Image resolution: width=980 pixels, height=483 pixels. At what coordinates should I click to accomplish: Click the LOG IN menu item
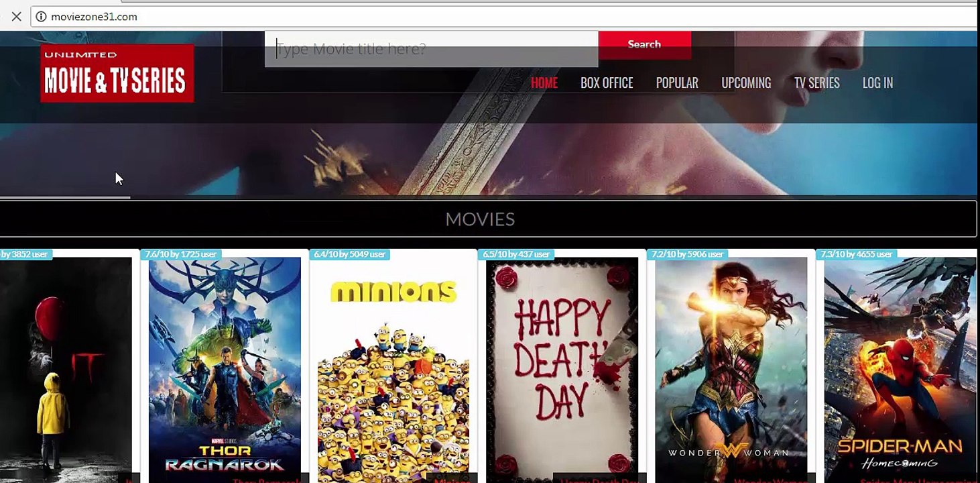(x=877, y=83)
